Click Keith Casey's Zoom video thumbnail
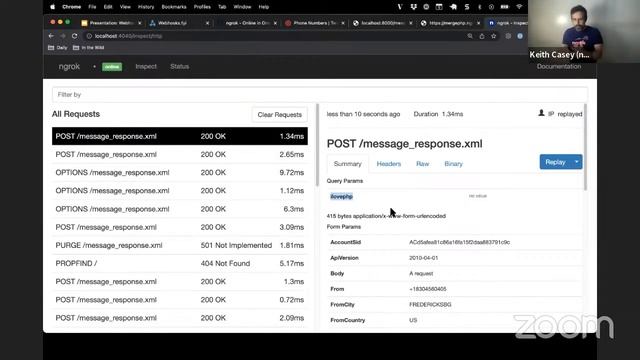 584,31
